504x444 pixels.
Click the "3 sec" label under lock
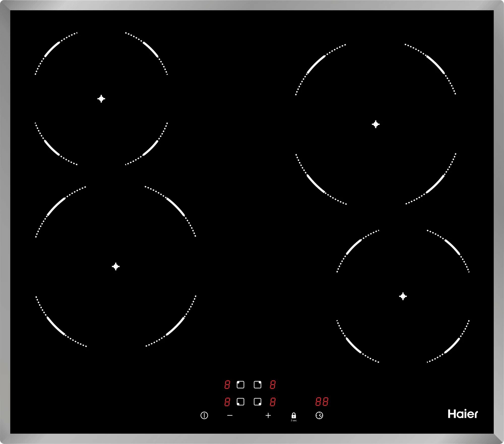click(294, 420)
